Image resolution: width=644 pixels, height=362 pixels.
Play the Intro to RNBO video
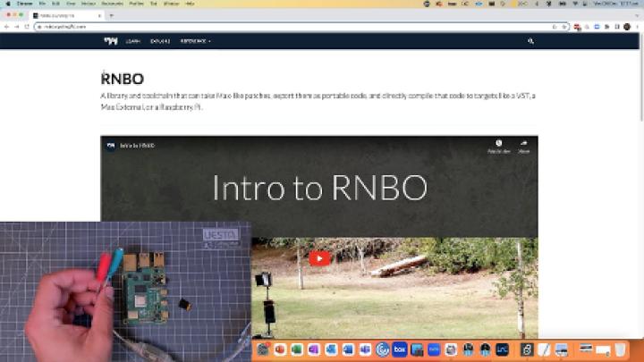319,258
